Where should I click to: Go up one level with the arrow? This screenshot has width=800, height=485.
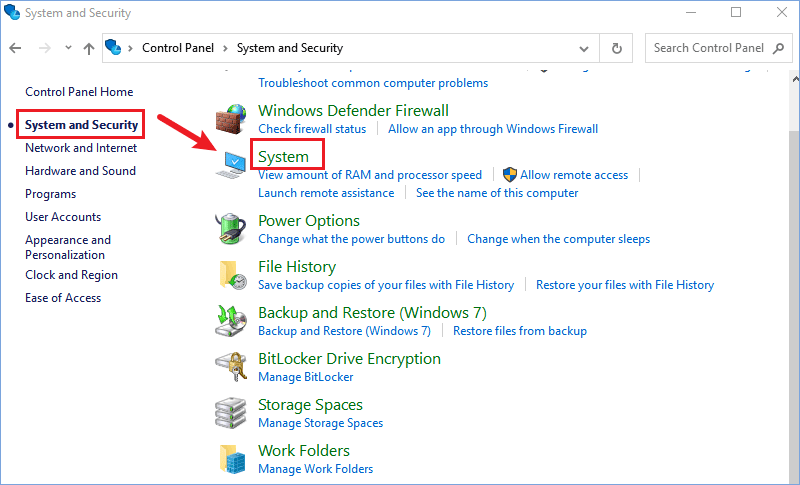pos(89,48)
